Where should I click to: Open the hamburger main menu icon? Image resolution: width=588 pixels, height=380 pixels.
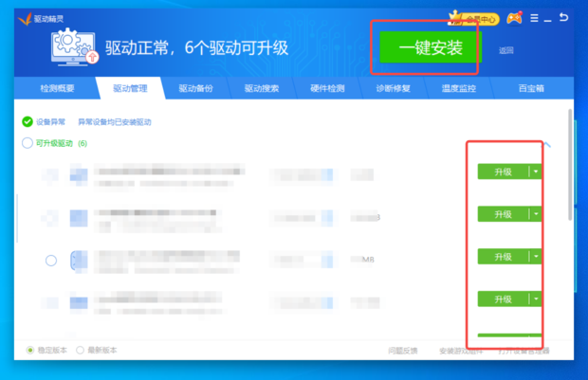pos(536,17)
